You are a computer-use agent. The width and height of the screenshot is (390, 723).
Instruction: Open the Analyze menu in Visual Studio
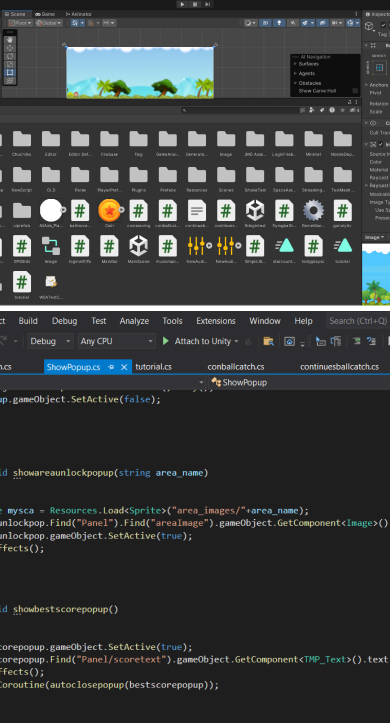click(x=134, y=321)
